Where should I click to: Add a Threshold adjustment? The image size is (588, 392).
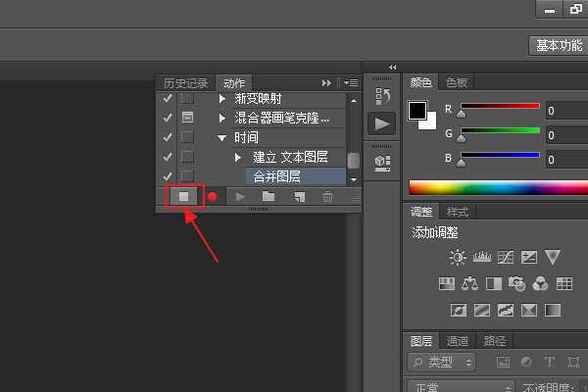pyautogui.click(x=506, y=311)
